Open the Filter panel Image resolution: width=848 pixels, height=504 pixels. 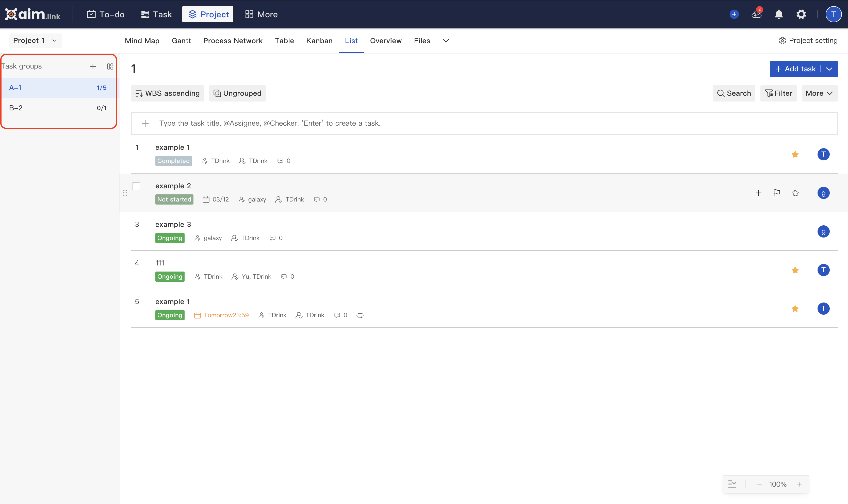coord(778,93)
